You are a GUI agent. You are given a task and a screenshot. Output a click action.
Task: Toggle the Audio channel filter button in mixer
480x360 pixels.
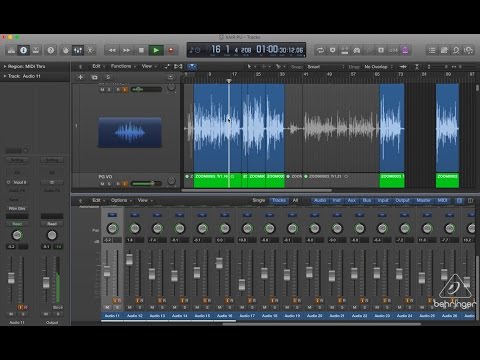(x=320, y=200)
